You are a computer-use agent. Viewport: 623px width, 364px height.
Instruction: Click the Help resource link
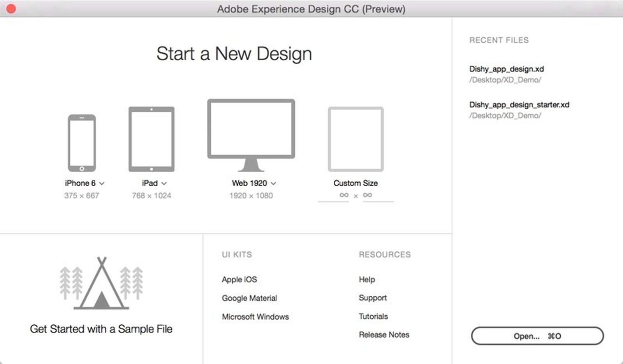[366, 279]
